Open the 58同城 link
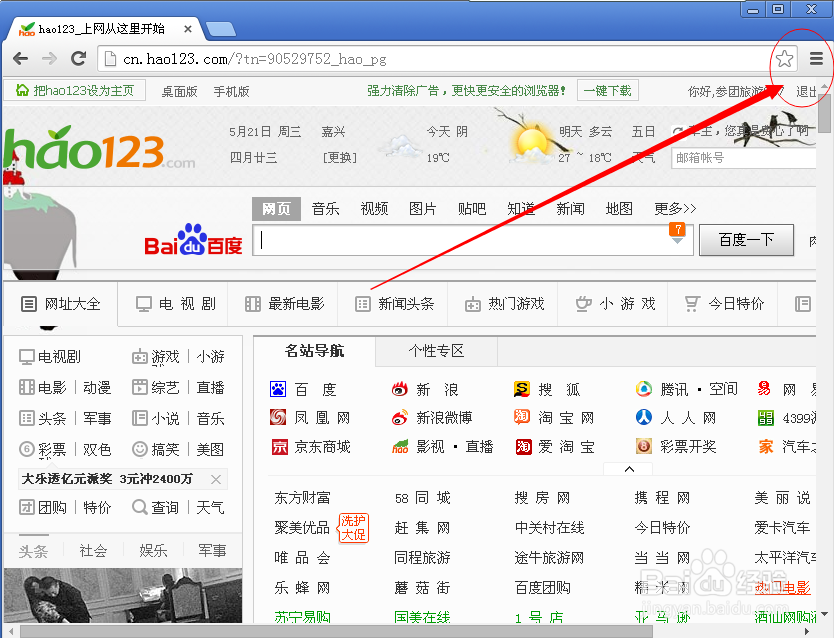Screen dimensions: 834x638 click(x=423, y=498)
